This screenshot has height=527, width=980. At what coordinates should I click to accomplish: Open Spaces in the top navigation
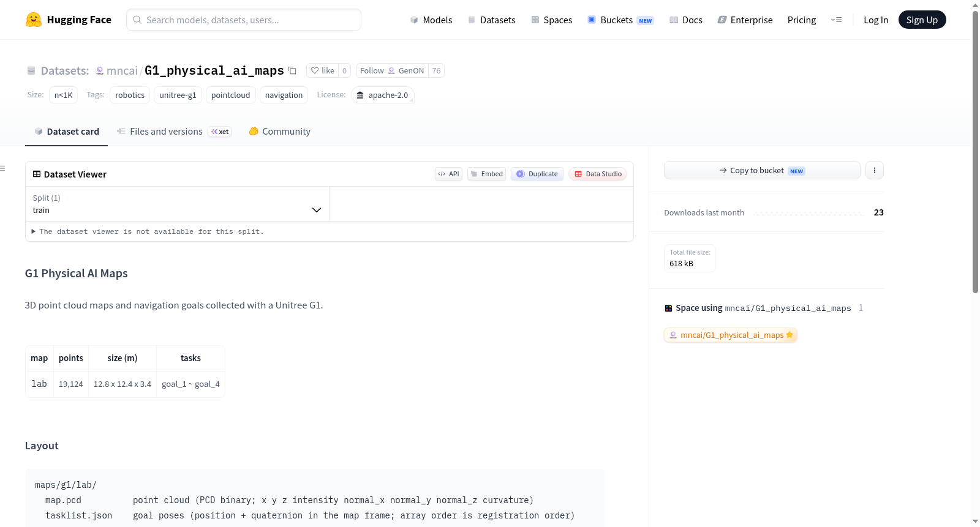click(x=552, y=20)
